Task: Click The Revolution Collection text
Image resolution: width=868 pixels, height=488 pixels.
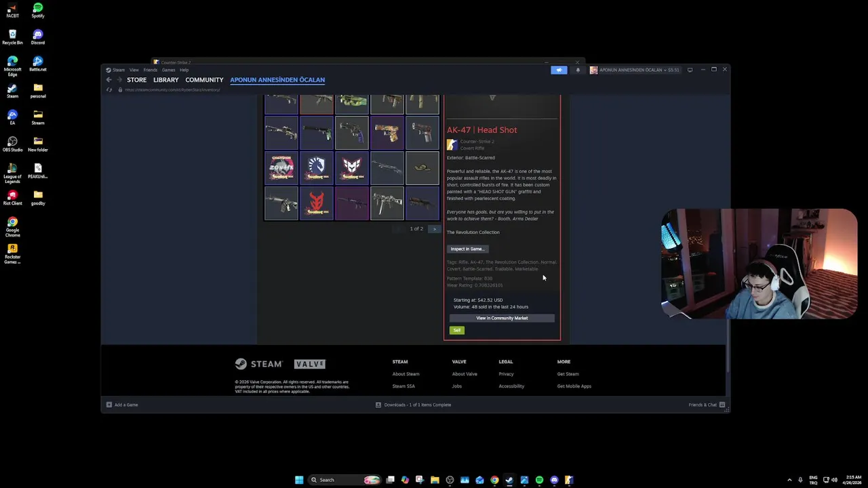Action: [x=473, y=232]
